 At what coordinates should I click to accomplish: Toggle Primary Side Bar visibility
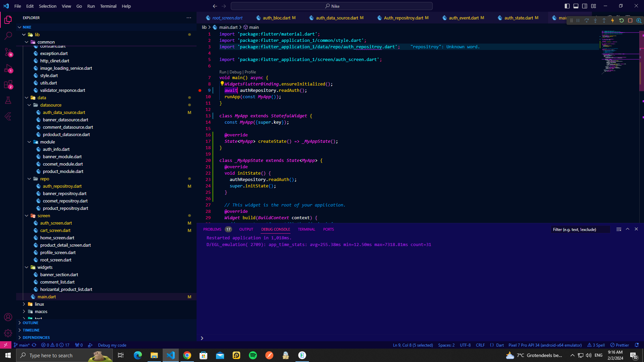tap(567, 6)
